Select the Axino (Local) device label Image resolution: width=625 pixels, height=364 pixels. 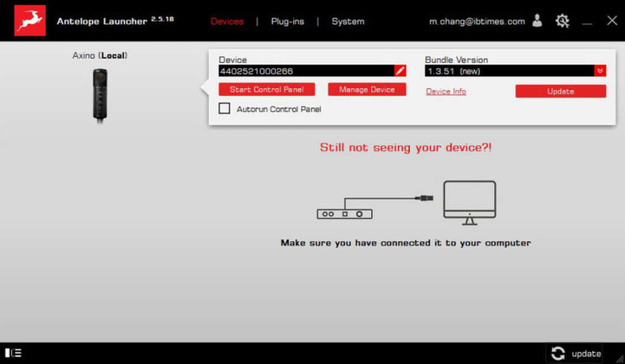coord(100,55)
